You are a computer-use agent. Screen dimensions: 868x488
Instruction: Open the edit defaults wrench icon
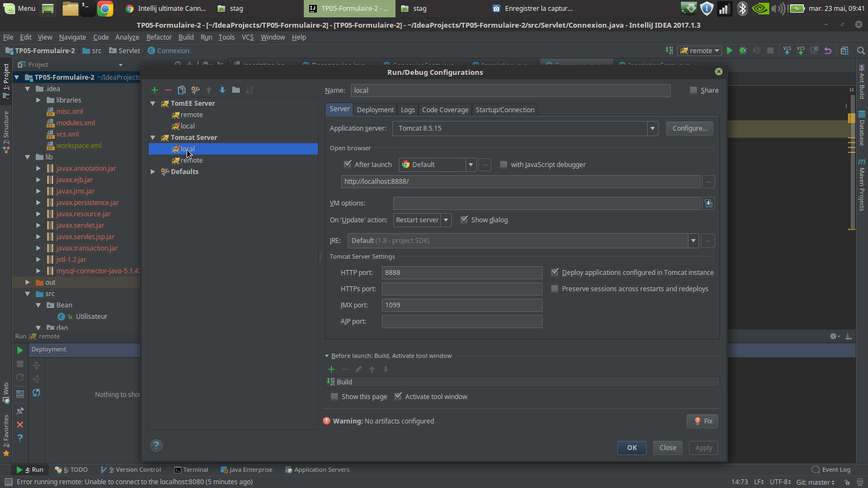click(195, 90)
